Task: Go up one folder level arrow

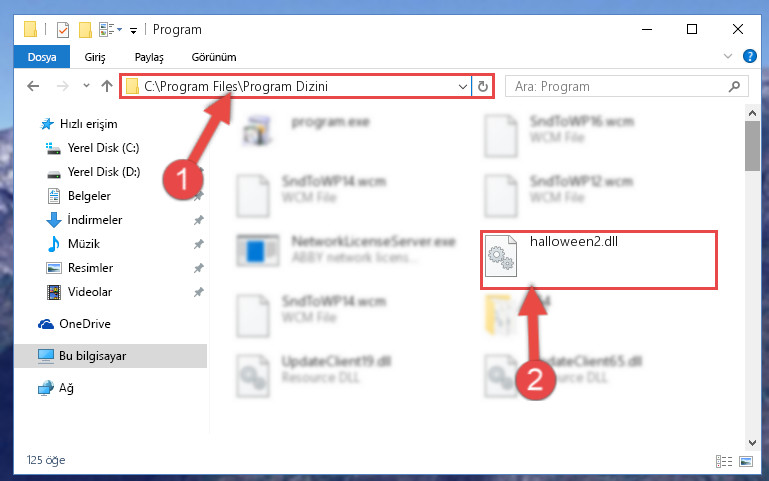Action: pos(106,86)
